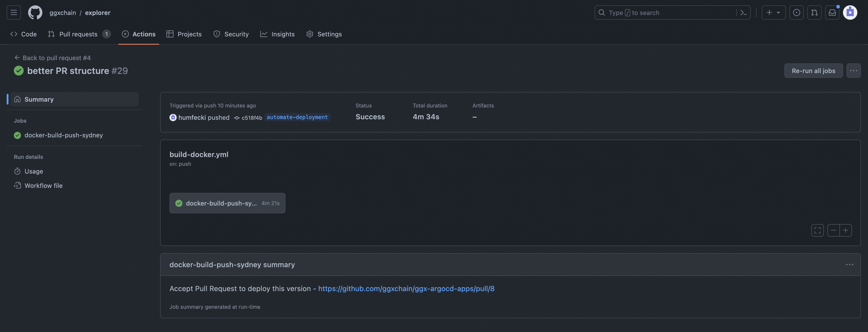The height and width of the screenshot is (332, 868).
Task: Focus the Type to search field
Action: tap(667, 13)
